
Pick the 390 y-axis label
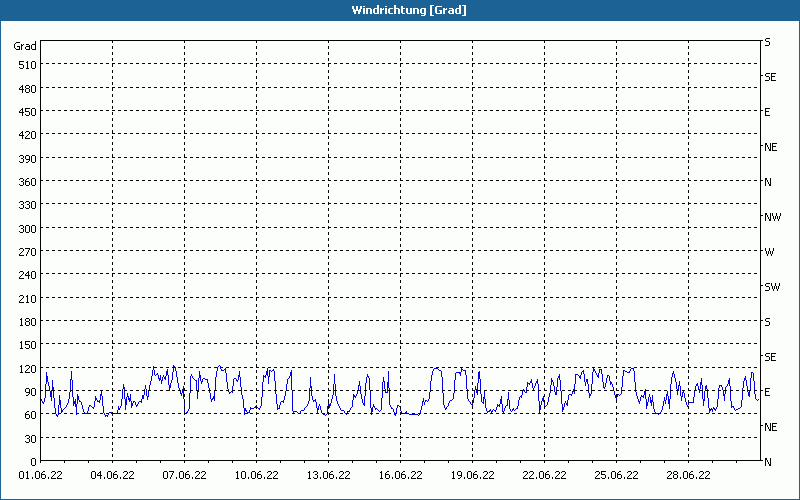coord(27,159)
